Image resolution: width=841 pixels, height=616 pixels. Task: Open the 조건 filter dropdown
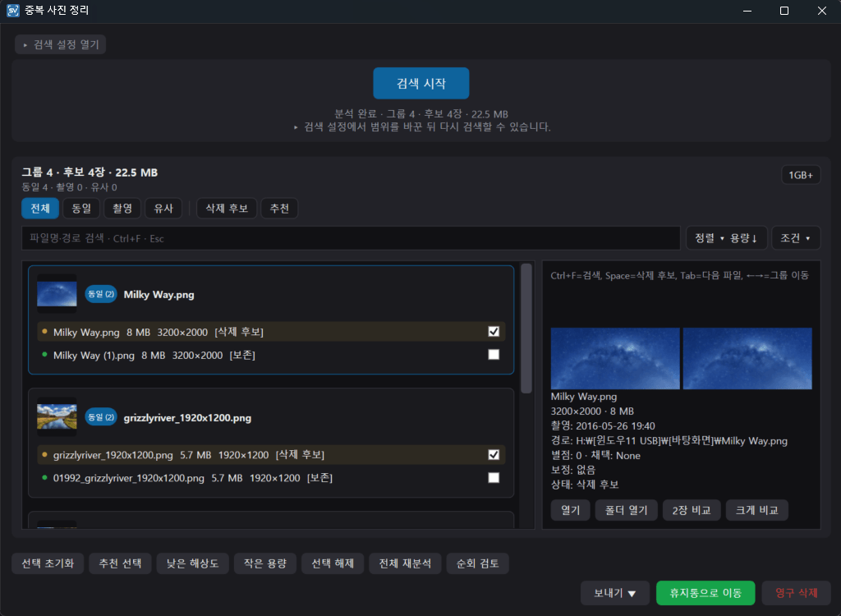pyautogui.click(x=796, y=238)
